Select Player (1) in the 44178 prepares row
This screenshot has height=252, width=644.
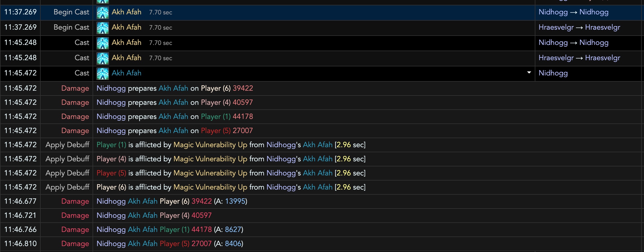(216, 117)
